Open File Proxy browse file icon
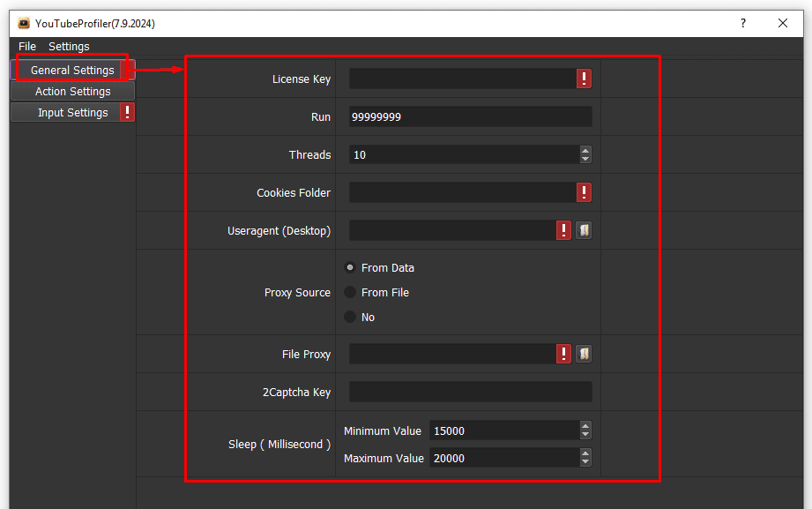The image size is (812, 509). (584, 354)
